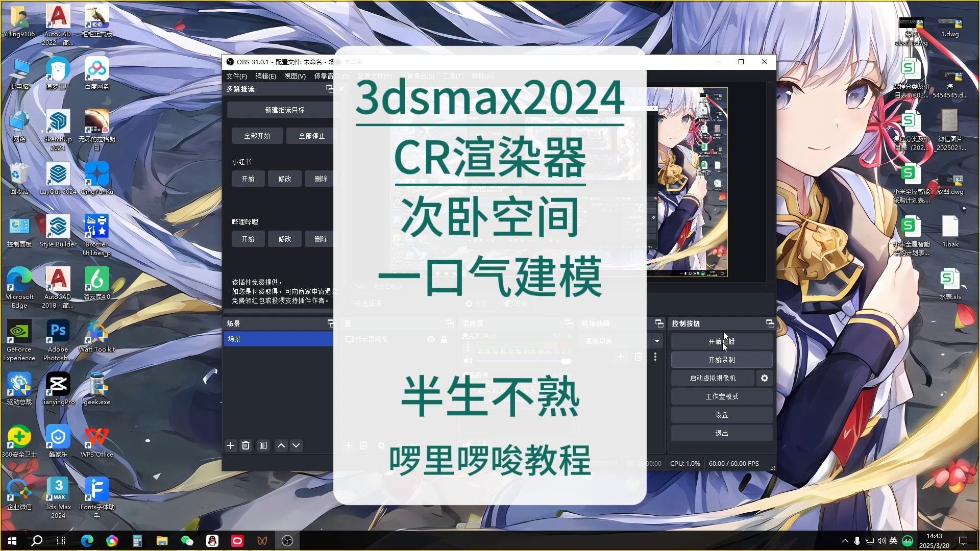Click the virtual camera settings gear
Screen dimensions: 980x551
point(764,378)
